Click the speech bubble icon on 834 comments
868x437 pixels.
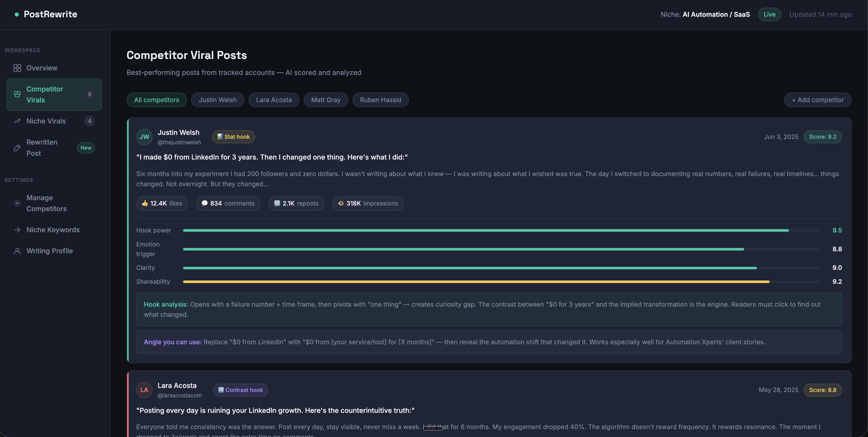click(204, 203)
